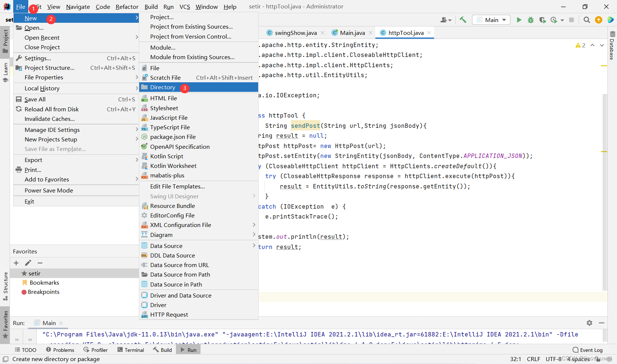Open Search Everywhere with the magnifier icon
This screenshot has height=364, width=617.
(587, 20)
